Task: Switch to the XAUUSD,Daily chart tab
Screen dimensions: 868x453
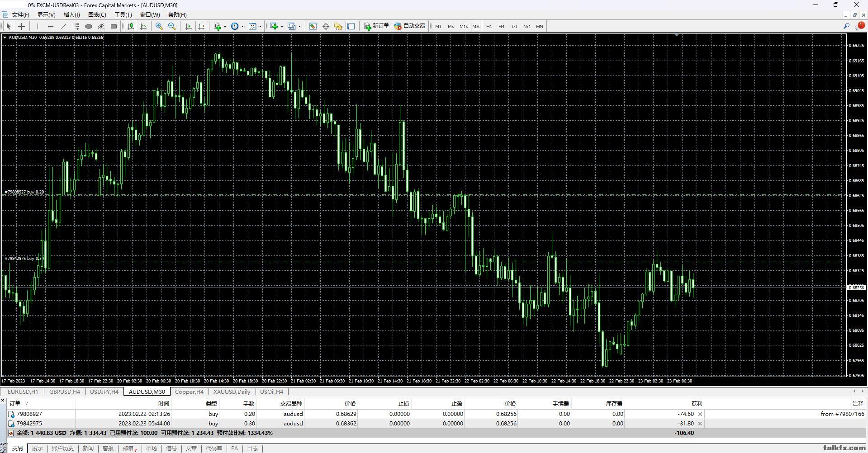Action: pos(232,392)
